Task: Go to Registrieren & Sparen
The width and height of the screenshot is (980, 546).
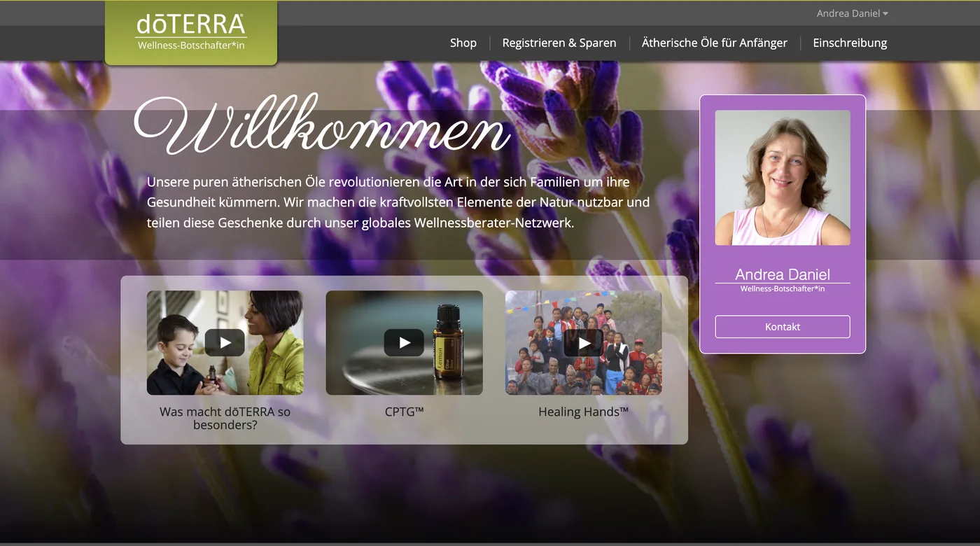Action: point(559,43)
